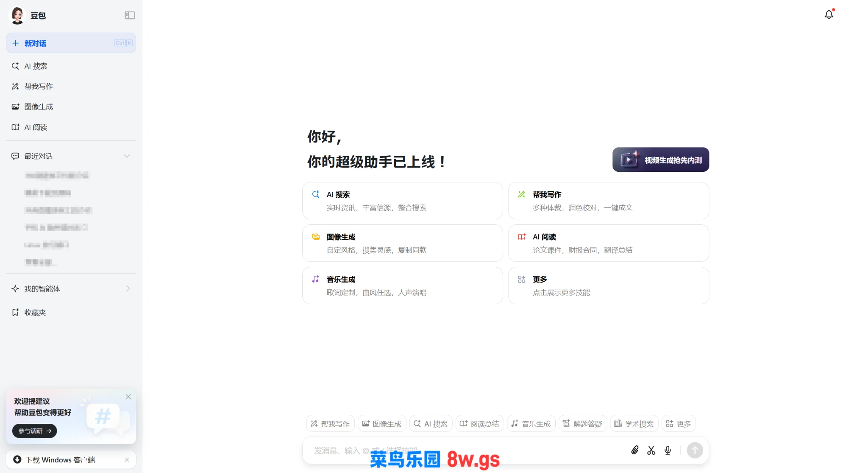Open the 收藏夹 sidebar entry

click(71, 312)
